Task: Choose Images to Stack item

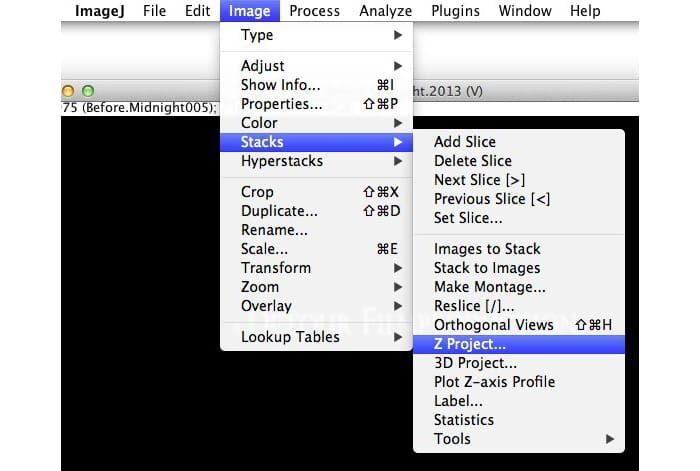Action: click(519, 249)
